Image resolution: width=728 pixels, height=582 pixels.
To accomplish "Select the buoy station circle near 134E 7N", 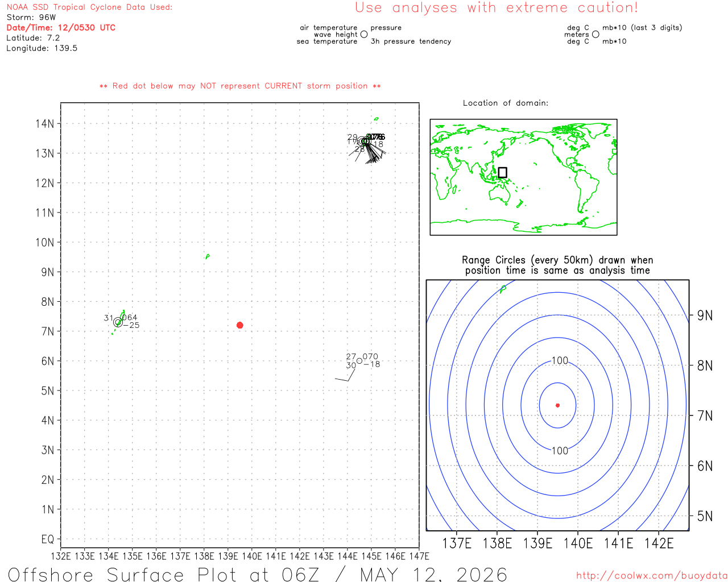I will coord(118,322).
